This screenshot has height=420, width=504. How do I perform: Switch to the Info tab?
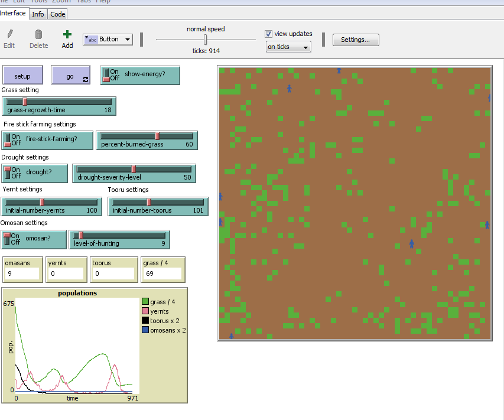(38, 14)
